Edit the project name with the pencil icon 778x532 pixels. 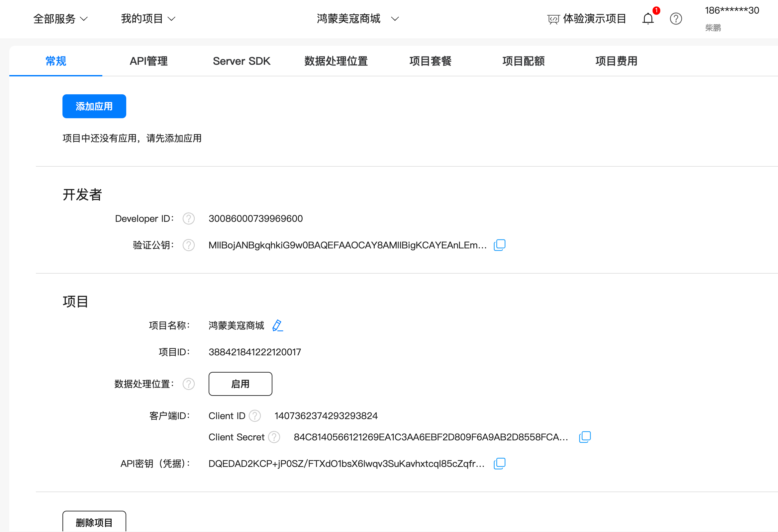tap(277, 325)
